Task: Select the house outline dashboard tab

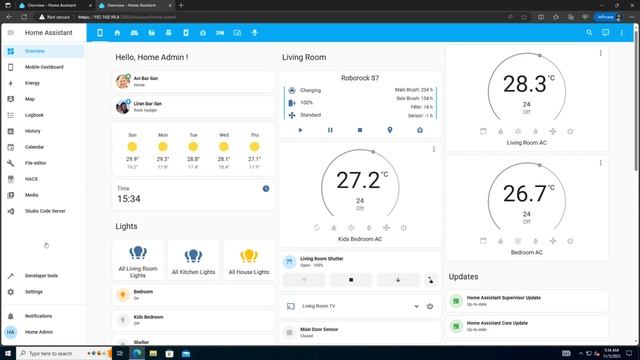Action: [x=203, y=33]
